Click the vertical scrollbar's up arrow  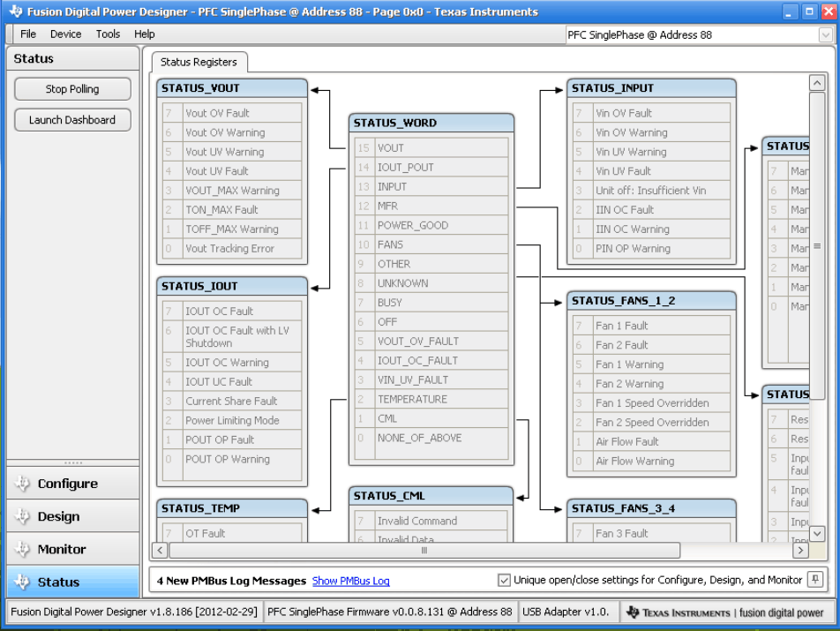click(817, 82)
